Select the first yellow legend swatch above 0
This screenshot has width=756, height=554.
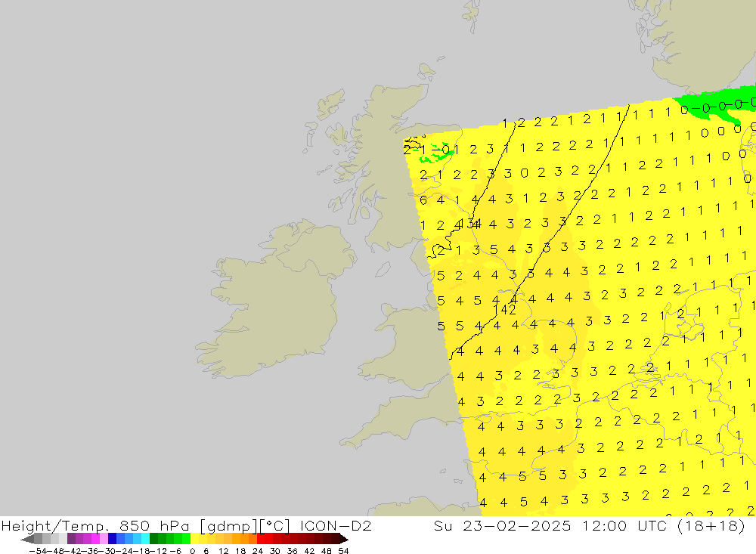tap(194, 539)
